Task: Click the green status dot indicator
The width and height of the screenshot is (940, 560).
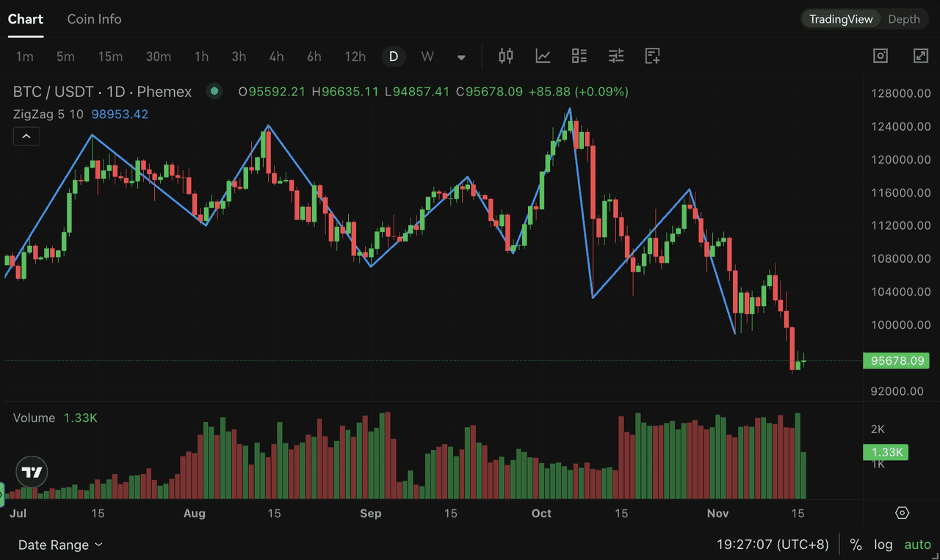Action: [214, 91]
